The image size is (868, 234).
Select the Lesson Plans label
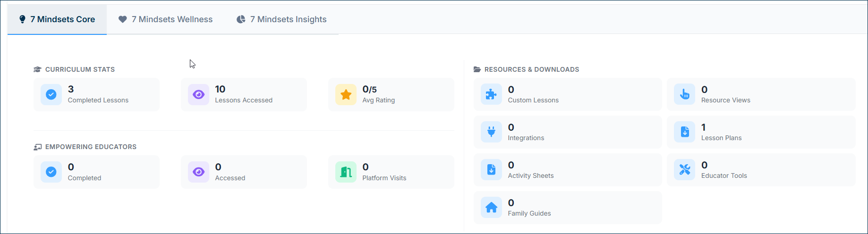pos(722,138)
